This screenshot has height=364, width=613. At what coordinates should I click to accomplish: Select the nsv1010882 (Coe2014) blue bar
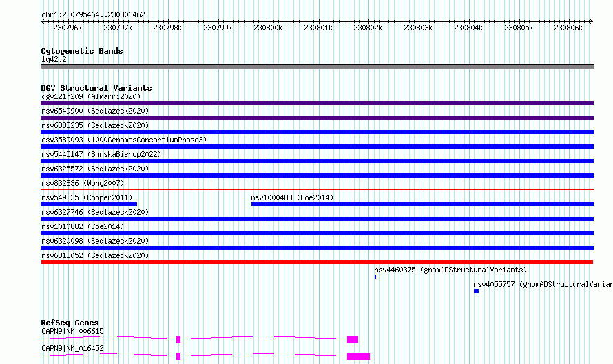click(x=317, y=233)
